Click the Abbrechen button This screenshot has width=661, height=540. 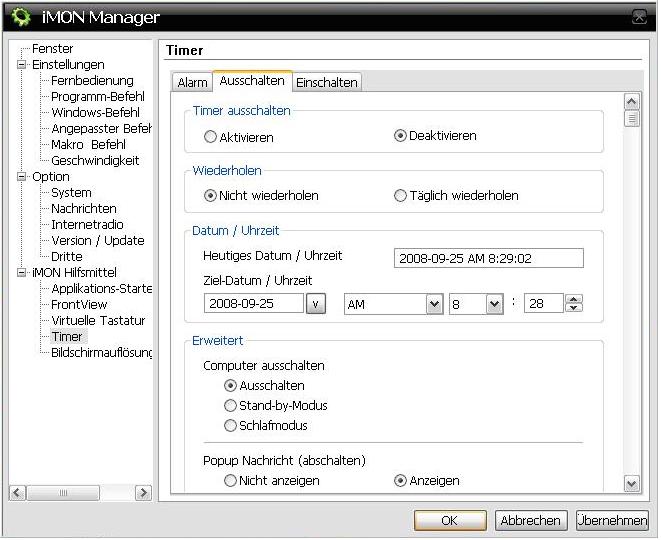click(531, 520)
